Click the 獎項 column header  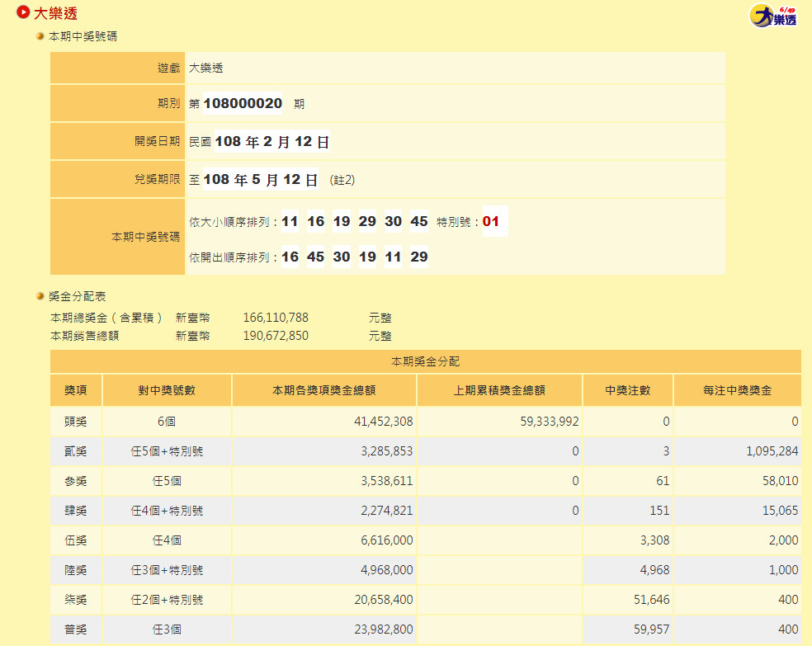pyautogui.click(x=76, y=390)
